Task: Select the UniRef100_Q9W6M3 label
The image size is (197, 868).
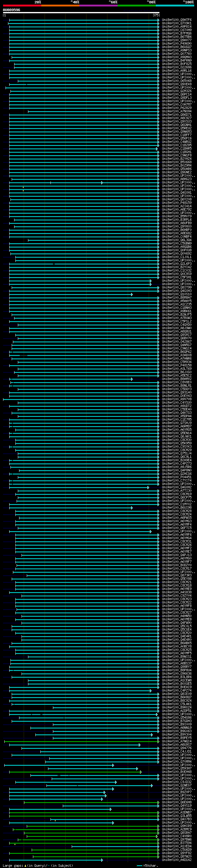Action: 177,131
